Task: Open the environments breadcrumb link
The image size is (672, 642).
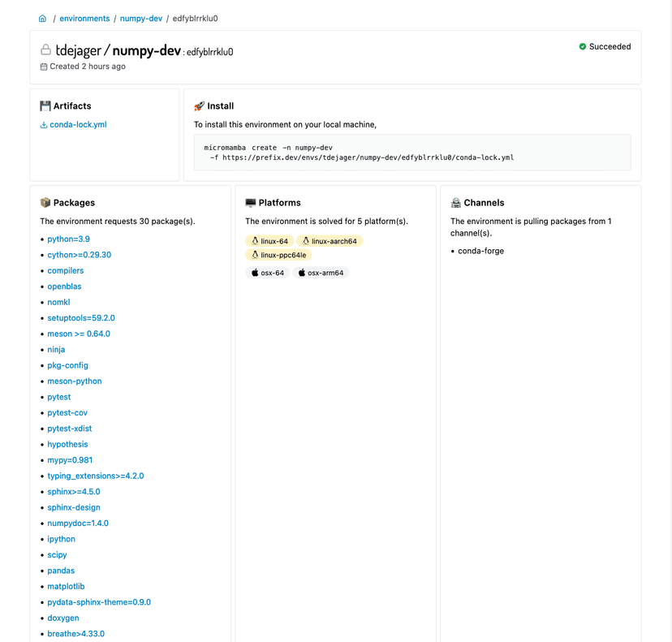Action: click(84, 18)
